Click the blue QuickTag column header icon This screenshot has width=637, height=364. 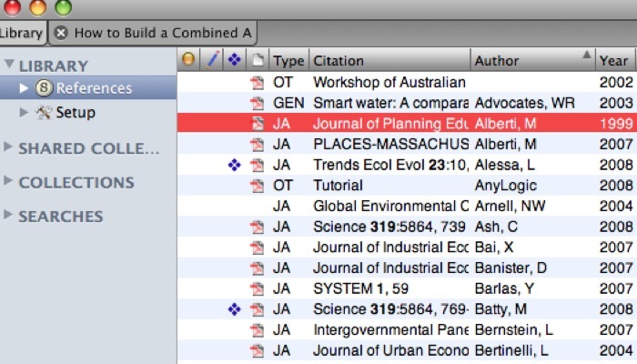236,61
